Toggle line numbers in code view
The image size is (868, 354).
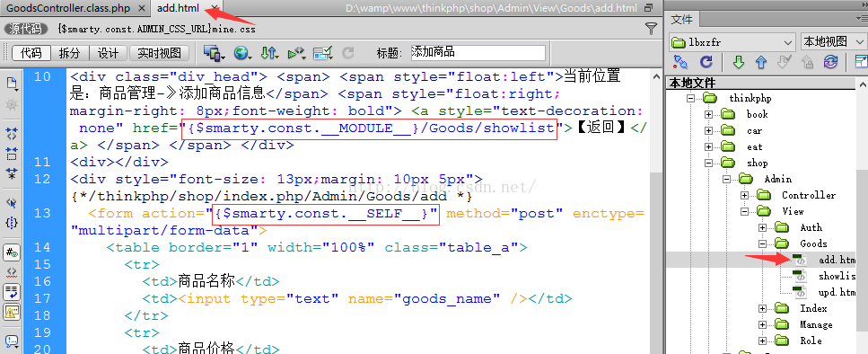(x=12, y=252)
